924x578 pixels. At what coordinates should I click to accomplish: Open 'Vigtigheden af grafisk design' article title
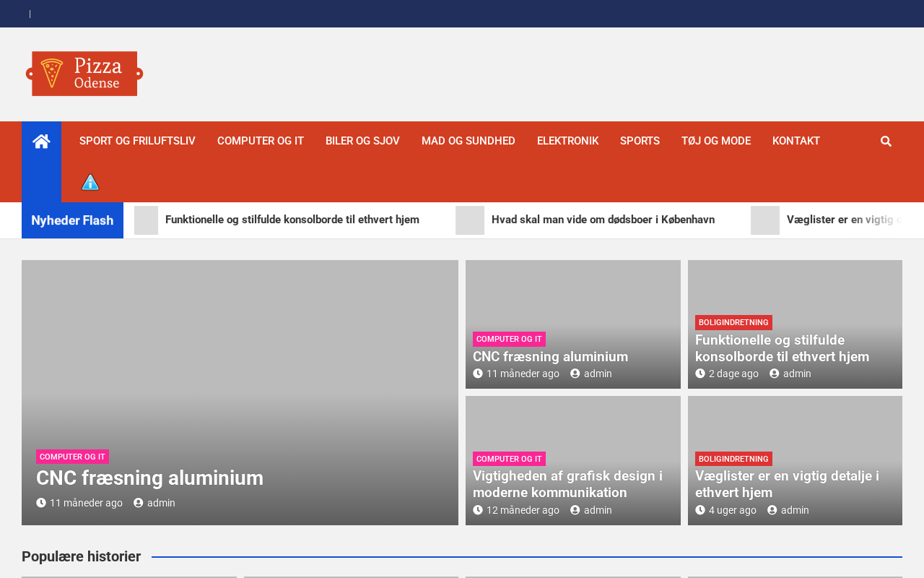tap(567, 484)
